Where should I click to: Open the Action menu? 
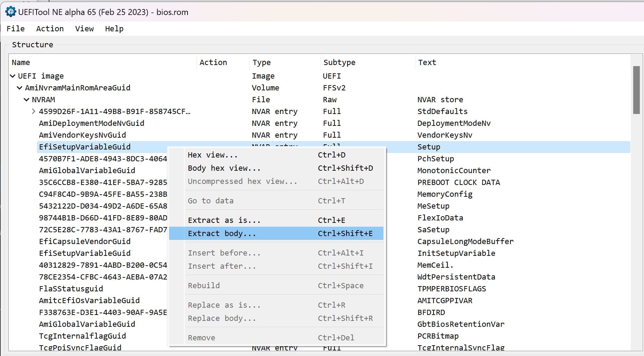[50, 29]
